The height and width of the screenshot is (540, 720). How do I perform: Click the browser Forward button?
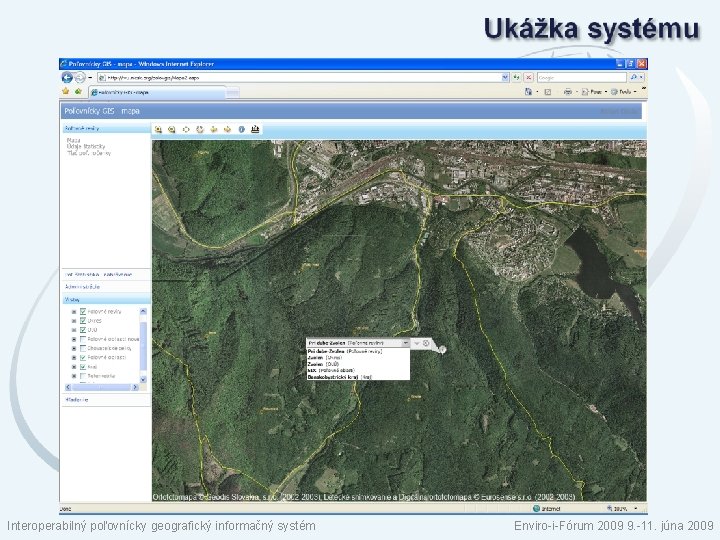pyautogui.click(x=80, y=78)
